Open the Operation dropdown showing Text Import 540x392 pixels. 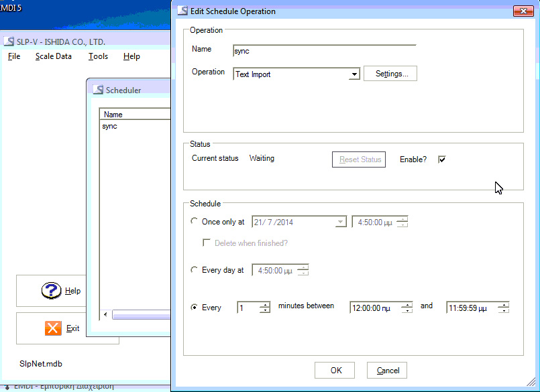354,74
